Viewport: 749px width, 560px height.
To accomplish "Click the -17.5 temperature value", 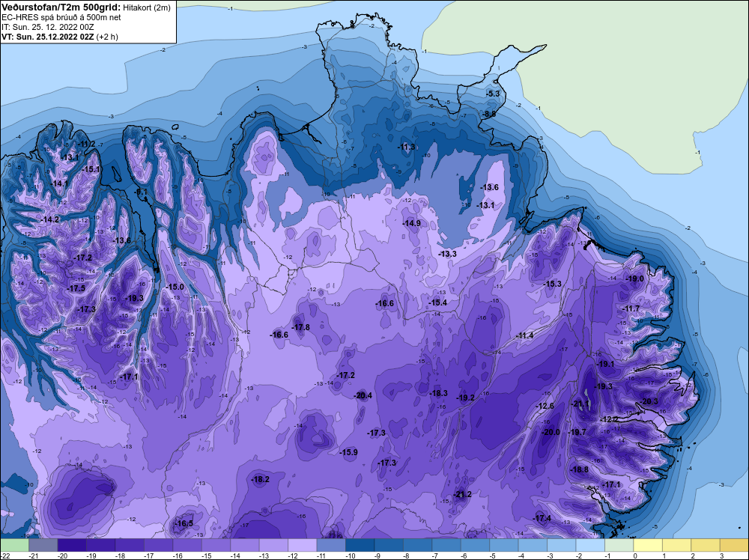I will click(x=76, y=288).
